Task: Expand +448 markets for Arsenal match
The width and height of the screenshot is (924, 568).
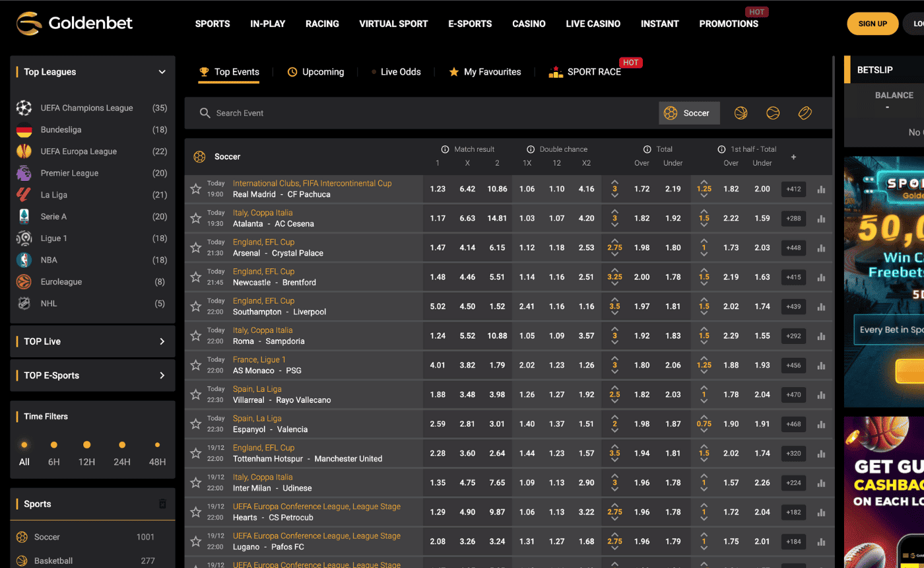Action: pyautogui.click(x=793, y=248)
